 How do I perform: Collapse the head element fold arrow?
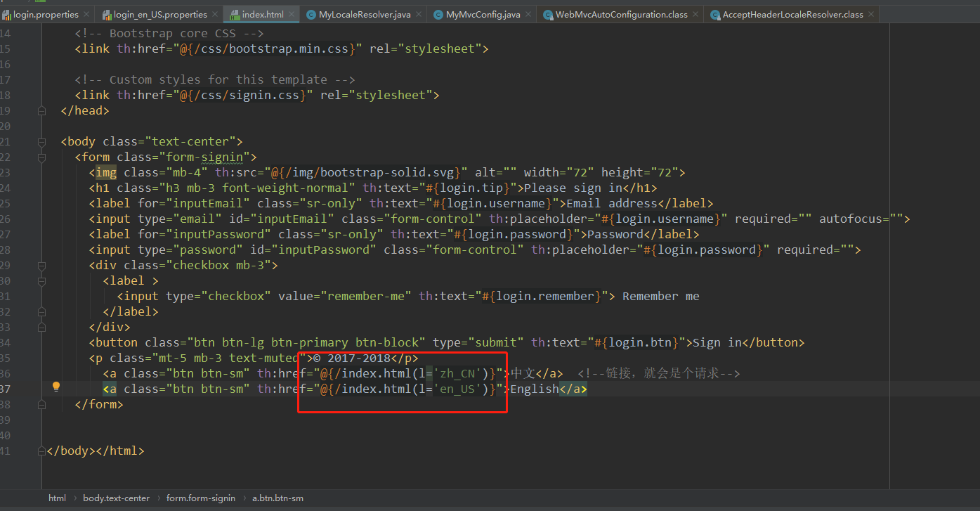(x=41, y=110)
